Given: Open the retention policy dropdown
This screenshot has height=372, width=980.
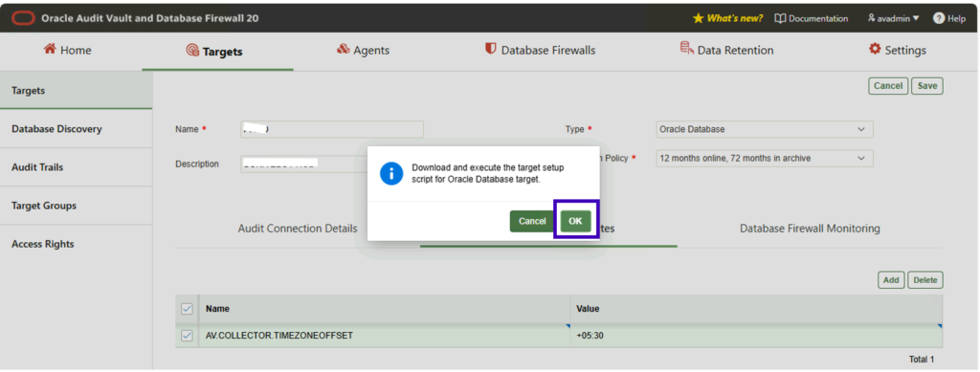Looking at the screenshot, I should (x=764, y=159).
